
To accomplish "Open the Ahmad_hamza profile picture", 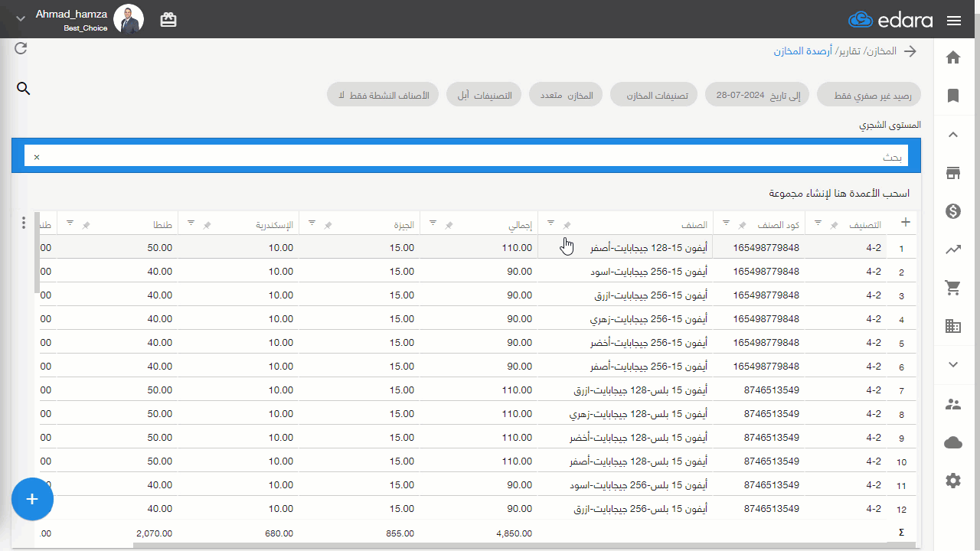I will (x=128, y=19).
